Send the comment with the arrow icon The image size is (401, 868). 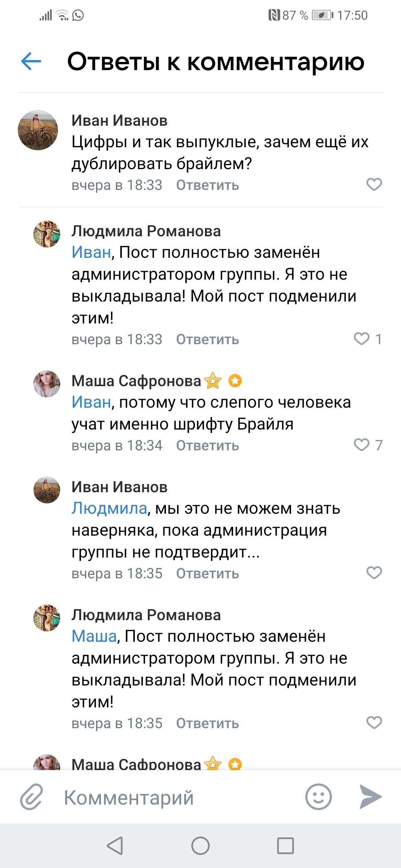pos(371,797)
